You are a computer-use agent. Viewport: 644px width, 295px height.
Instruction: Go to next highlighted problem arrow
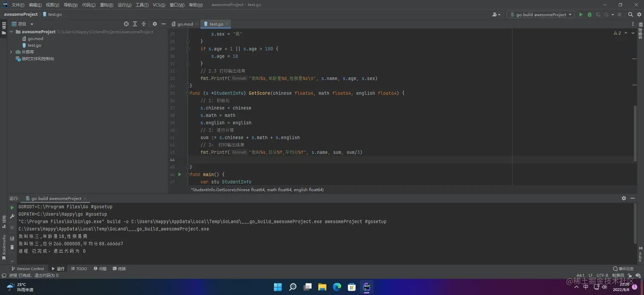(x=633, y=33)
